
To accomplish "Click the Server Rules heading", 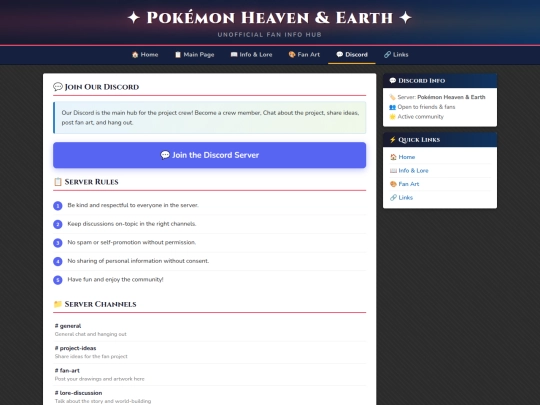I will 86,181.
